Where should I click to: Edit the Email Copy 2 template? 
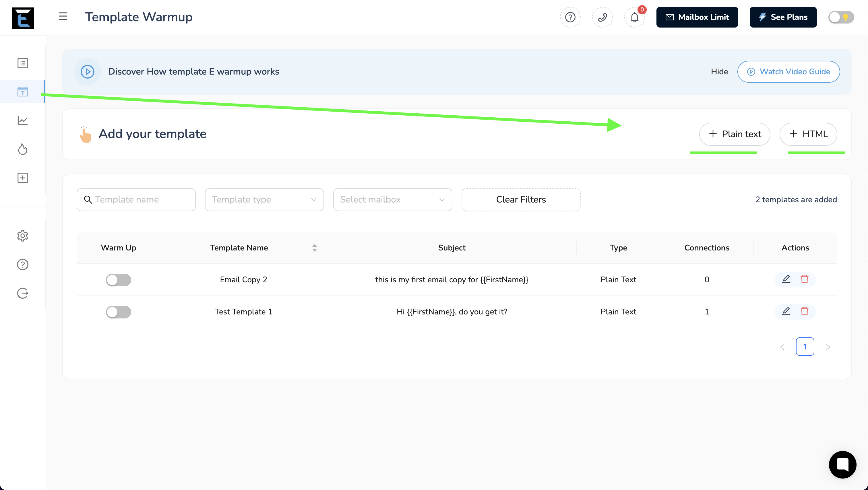(786, 279)
